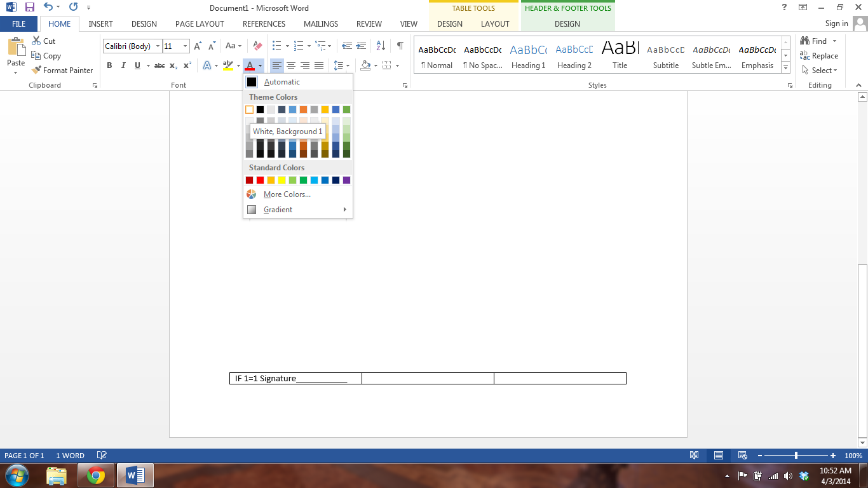Open Header & Footer Tools DESIGN tab

click(567, 24)
